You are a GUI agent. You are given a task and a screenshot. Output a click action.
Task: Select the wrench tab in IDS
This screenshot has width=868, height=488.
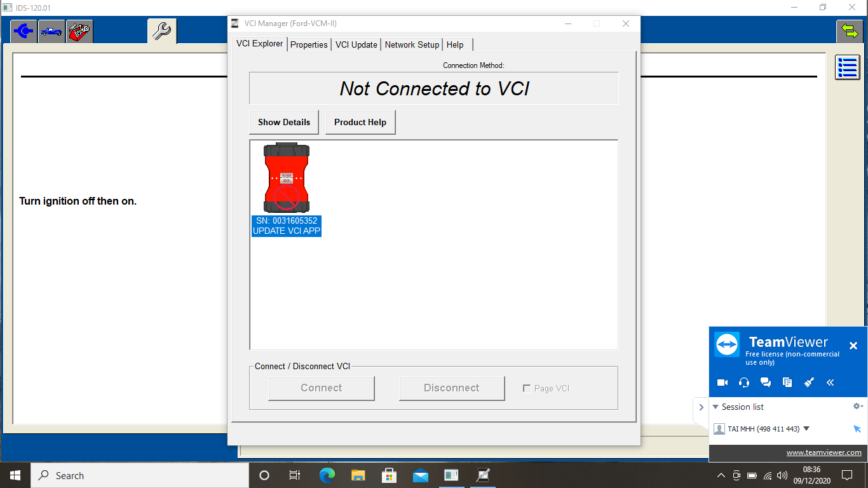[162, 30]
